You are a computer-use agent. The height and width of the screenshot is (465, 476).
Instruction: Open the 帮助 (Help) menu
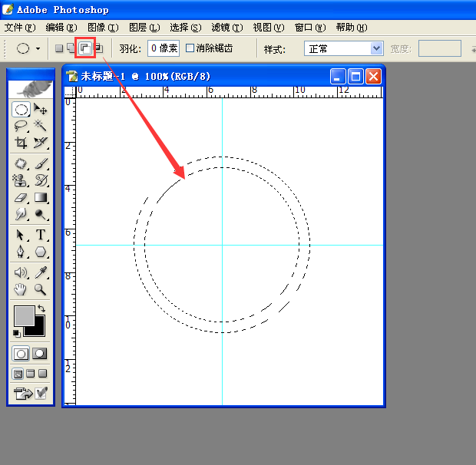click(352, 28)
